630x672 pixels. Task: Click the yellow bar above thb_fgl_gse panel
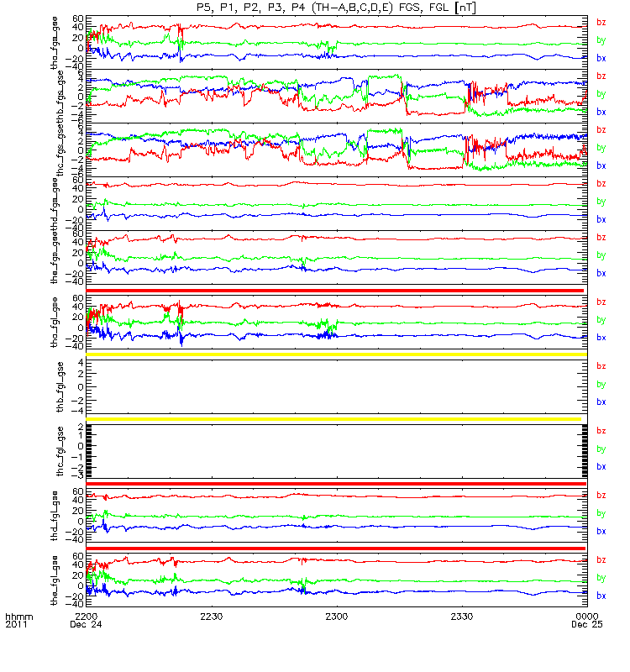click(337, 354)
